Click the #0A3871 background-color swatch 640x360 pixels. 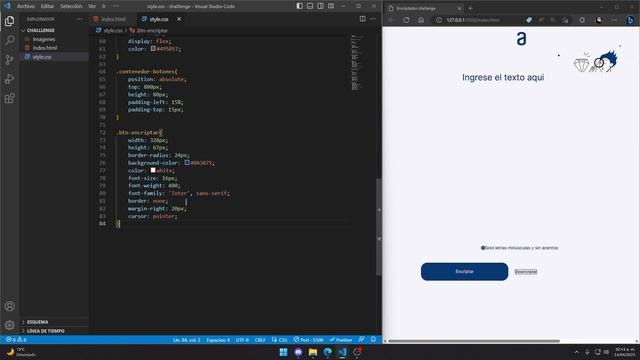[187, 162]
